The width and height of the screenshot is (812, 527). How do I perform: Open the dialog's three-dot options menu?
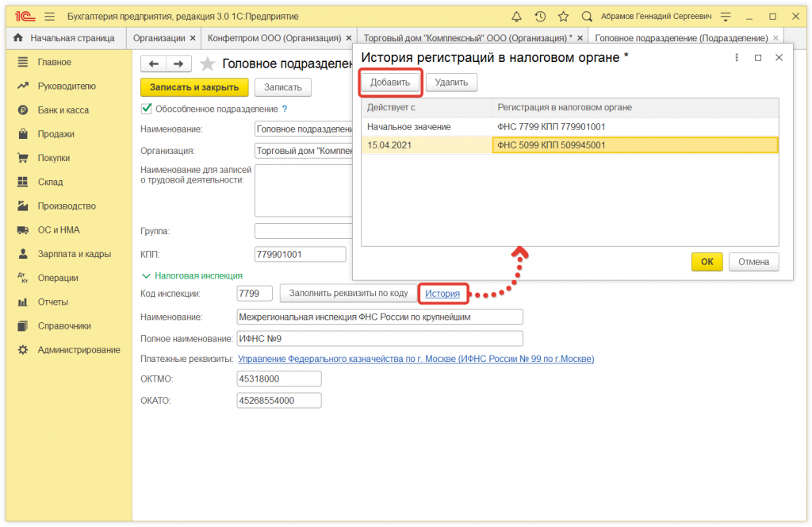737,57
